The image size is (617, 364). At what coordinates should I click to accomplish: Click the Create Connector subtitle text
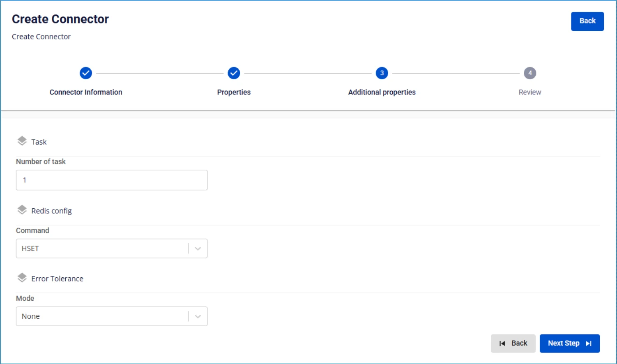41,37
